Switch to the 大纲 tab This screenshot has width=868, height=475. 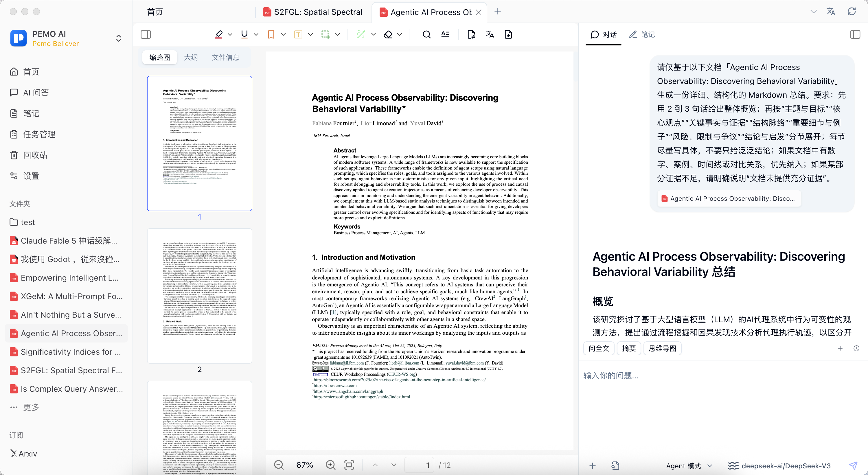coord(191,57)
